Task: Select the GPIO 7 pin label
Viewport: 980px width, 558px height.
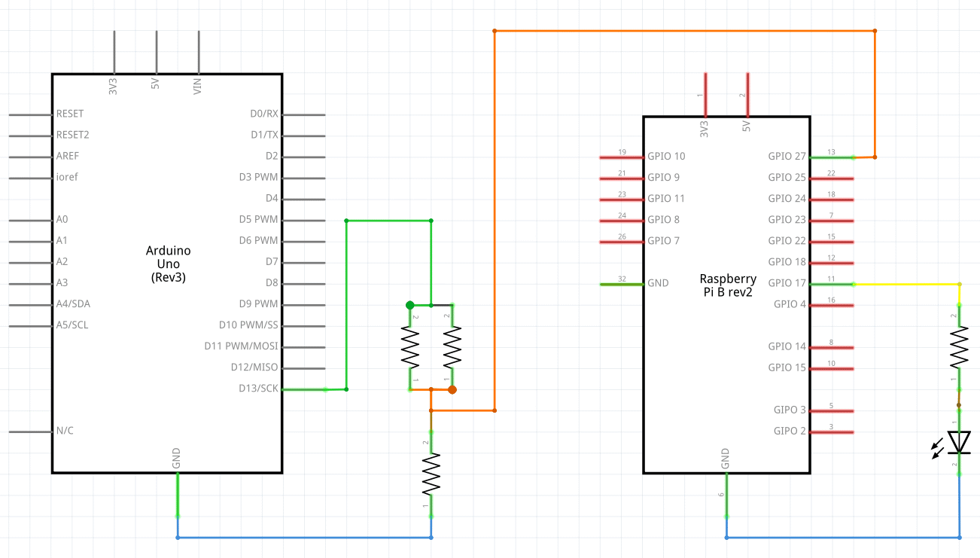Action: tap(664, 241)
